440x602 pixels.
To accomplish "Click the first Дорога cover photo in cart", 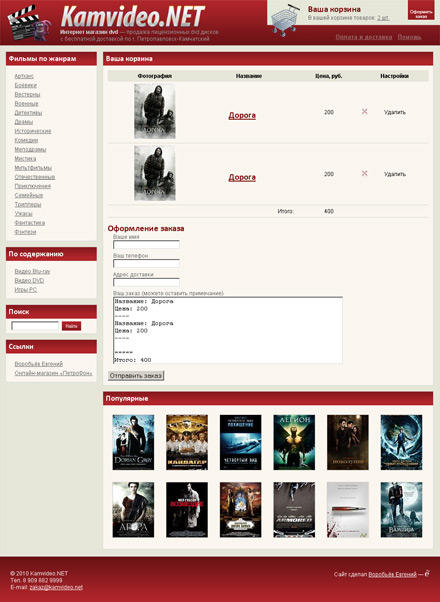I will 155,111.
